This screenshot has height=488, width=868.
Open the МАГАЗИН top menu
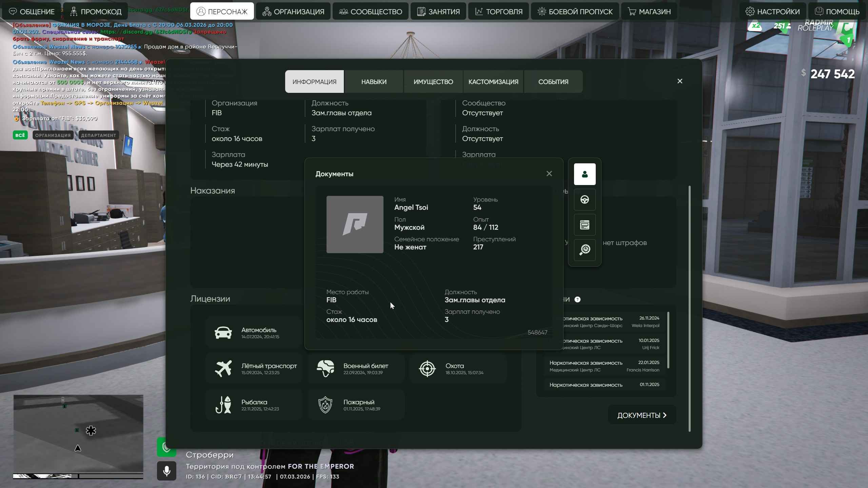click(x=649, y=12)
